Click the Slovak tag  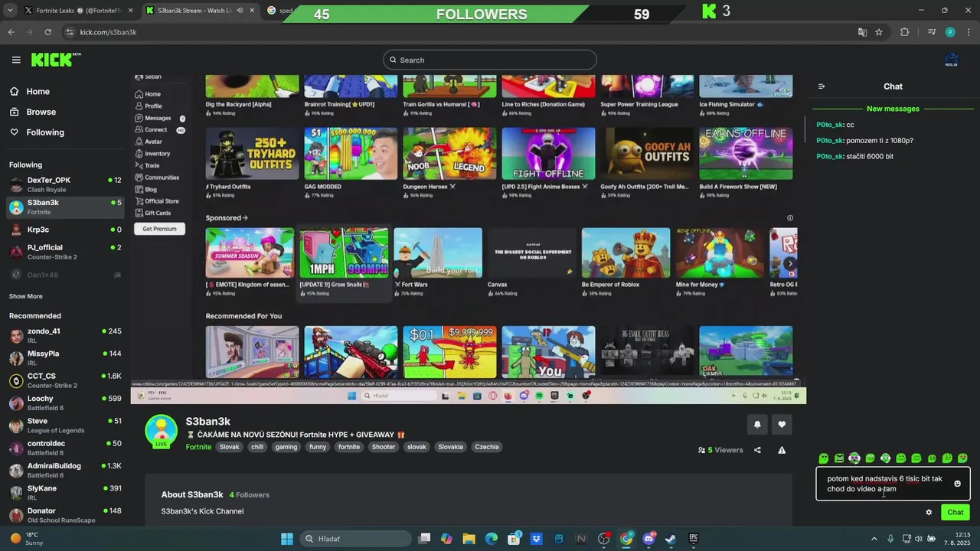[x=230, y=447]
